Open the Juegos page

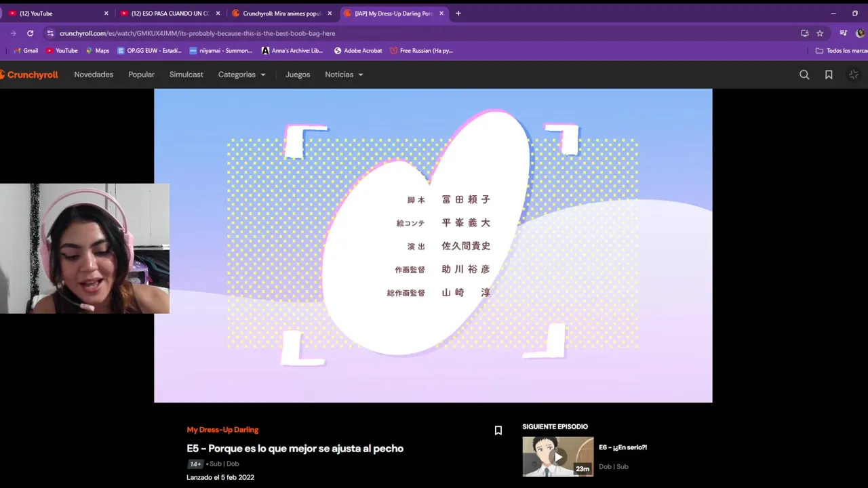pyautogui.click(x=298, y=75)
